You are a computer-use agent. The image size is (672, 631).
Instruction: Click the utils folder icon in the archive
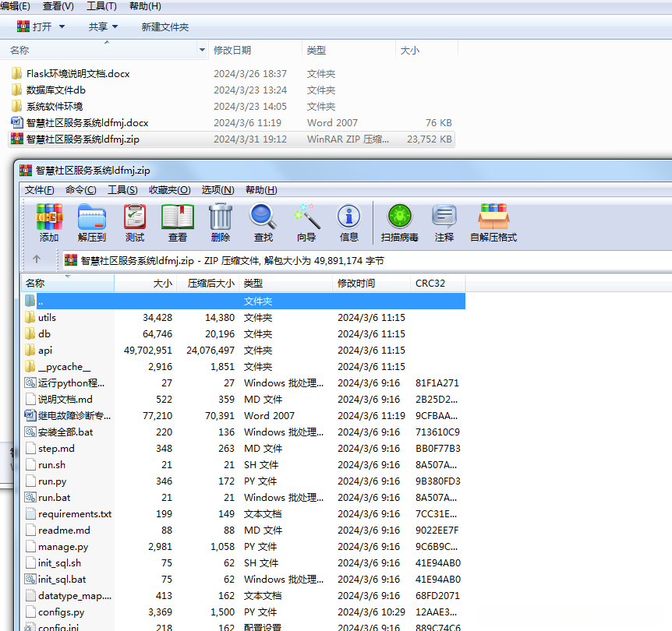click(30, 317)
